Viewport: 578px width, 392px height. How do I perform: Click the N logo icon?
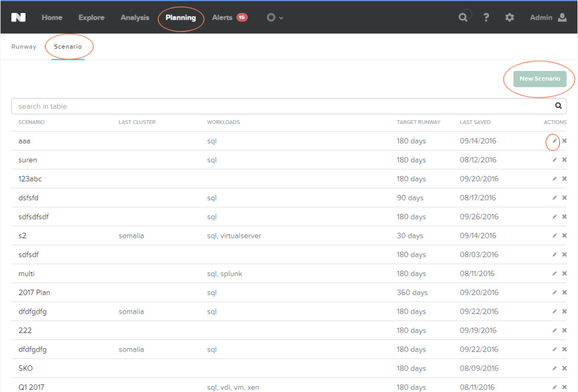tap(18, 17)
